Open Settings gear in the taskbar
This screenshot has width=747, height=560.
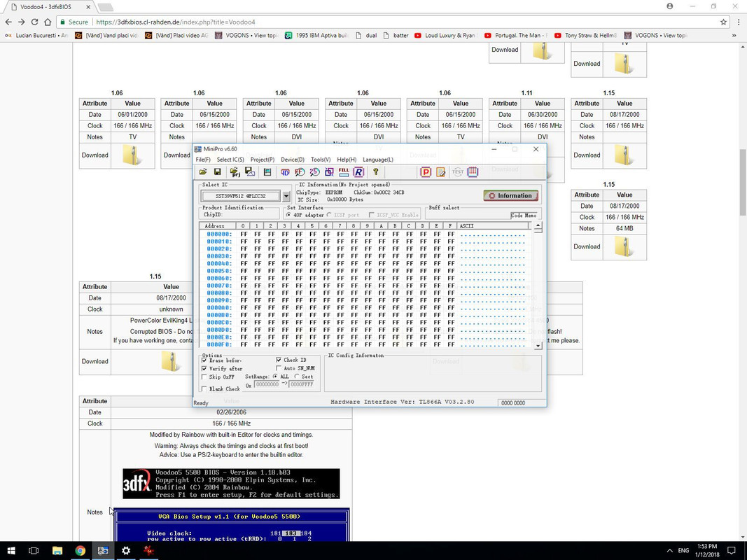tap(126, 550)
